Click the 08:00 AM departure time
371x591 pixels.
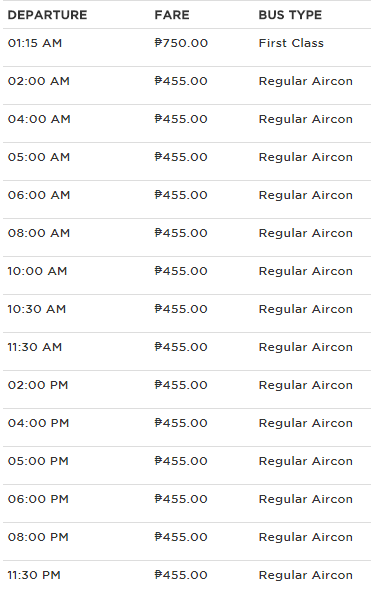pos(39,233)
